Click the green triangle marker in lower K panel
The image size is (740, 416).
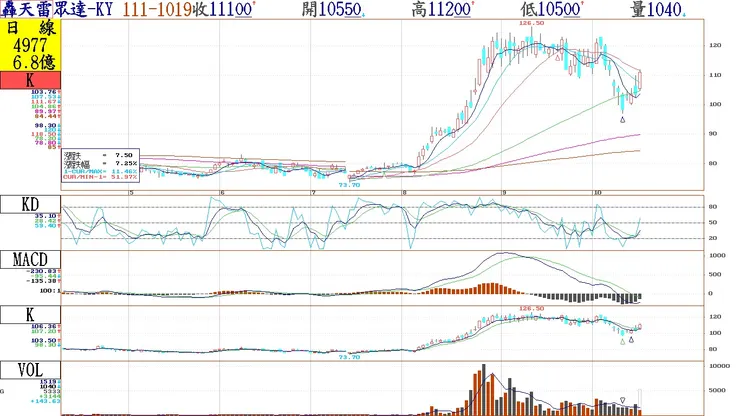[x=622, y=341]
